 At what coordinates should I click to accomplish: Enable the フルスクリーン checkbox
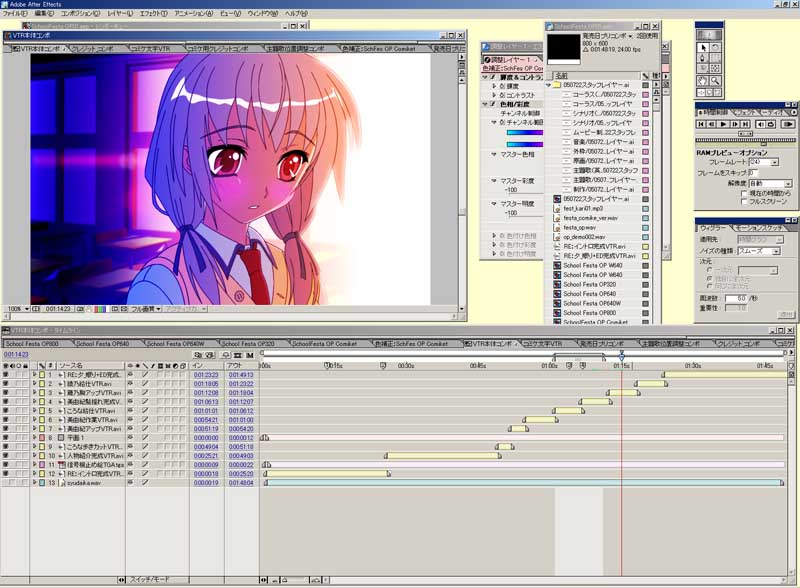pyautogui.click(x=744, y=202)
